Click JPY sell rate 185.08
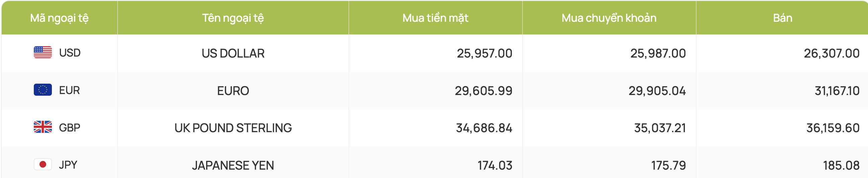Viewport: 868px width, 178px height. [x=841, y=166]
